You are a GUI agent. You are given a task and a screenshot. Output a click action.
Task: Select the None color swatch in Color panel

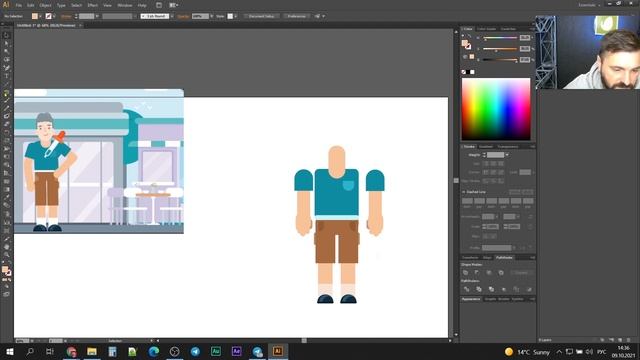pyautogui.click(x=464, y=72)
